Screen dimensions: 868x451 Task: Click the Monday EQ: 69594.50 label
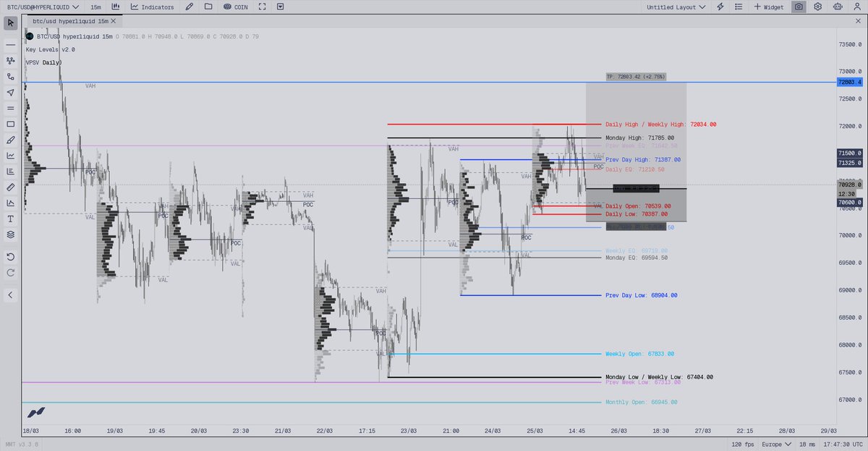click(x=636, y=258)
